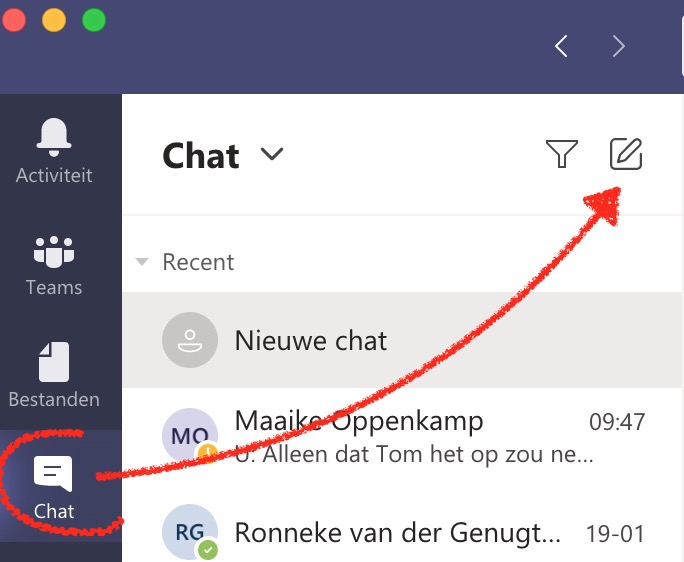684x562 pixels.
Task: Open Bestanden file icon in sidebar
Action: (54, 362)
